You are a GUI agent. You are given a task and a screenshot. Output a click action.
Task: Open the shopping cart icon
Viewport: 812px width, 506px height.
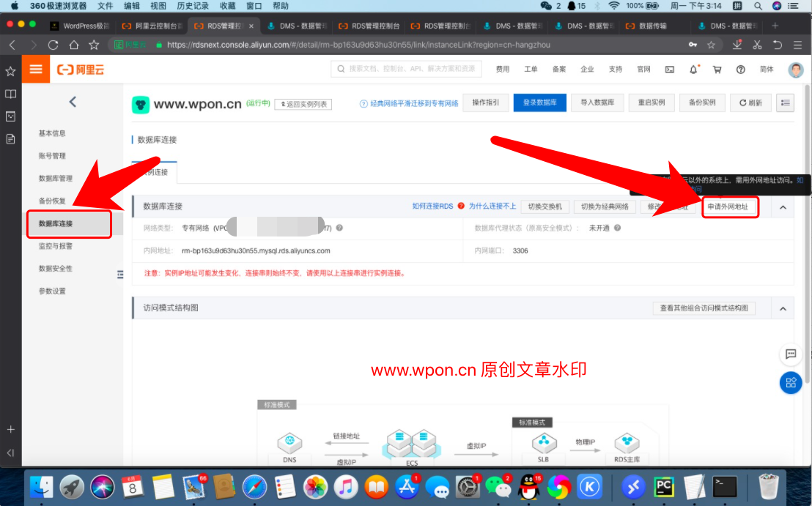pyautogui.click(x=717, y=70)
